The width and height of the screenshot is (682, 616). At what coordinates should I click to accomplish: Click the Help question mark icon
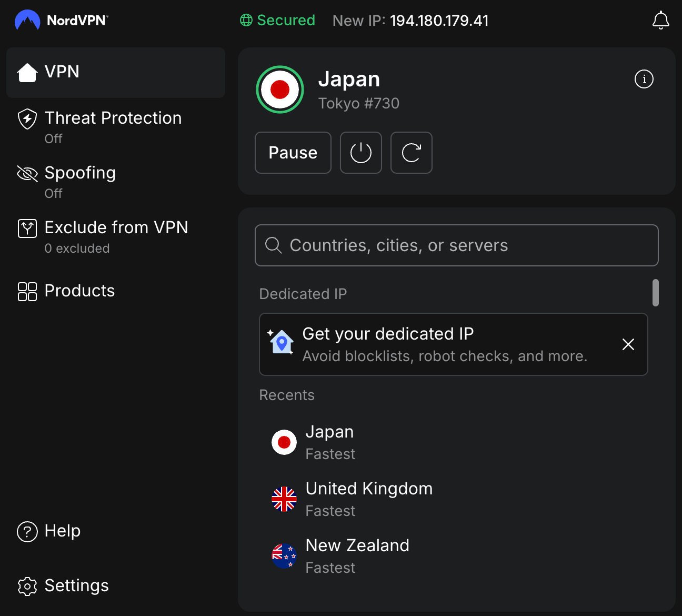(x=27, y=532)
